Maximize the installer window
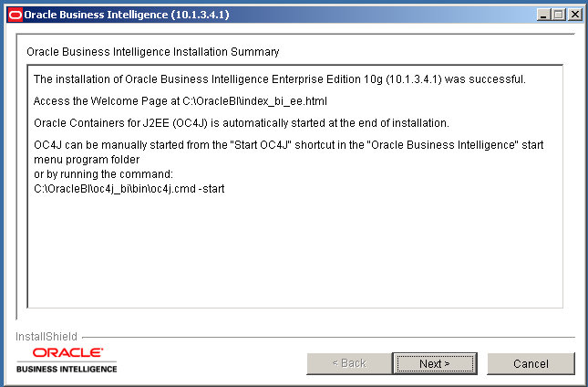The height and width of the screenshot is (387, 588). 558,14
